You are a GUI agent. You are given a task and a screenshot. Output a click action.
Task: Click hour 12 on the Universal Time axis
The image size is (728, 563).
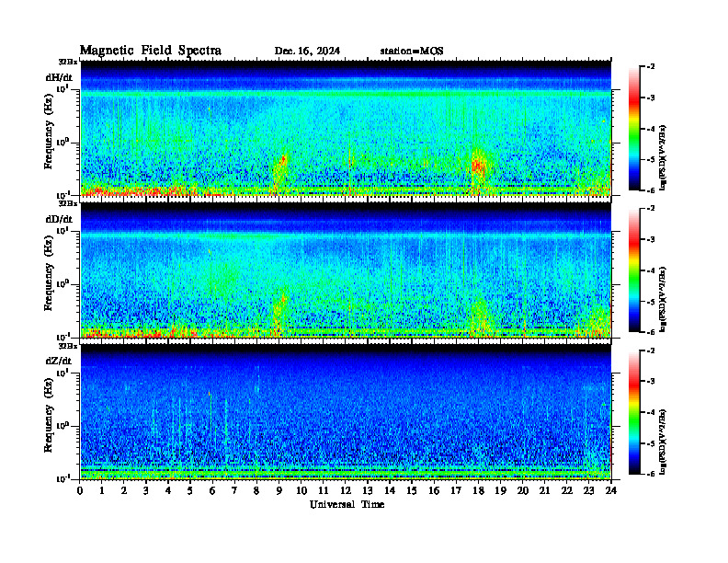point(346,490)
